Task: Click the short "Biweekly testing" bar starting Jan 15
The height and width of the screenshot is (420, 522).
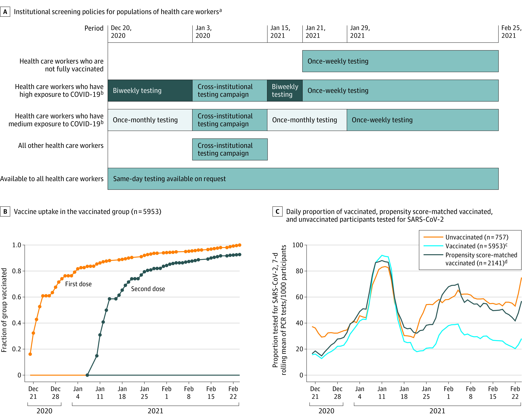Action: pyautogui.click(x=285, y=90)
